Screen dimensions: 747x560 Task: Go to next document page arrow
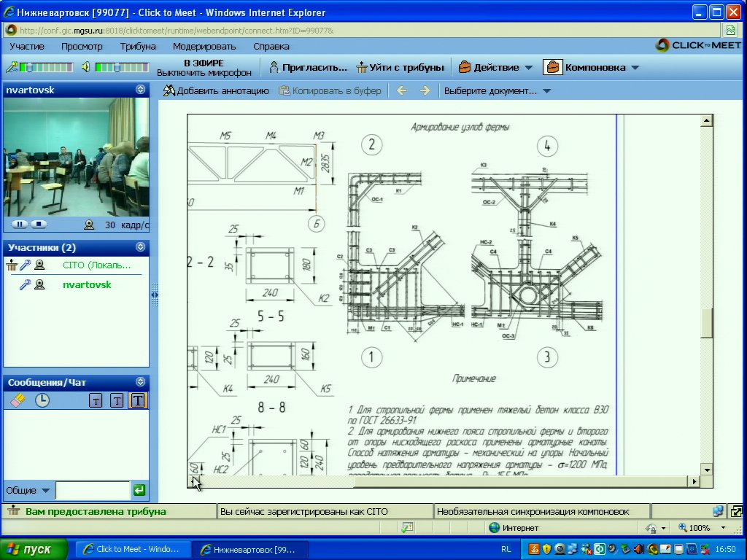coord(425,90)
